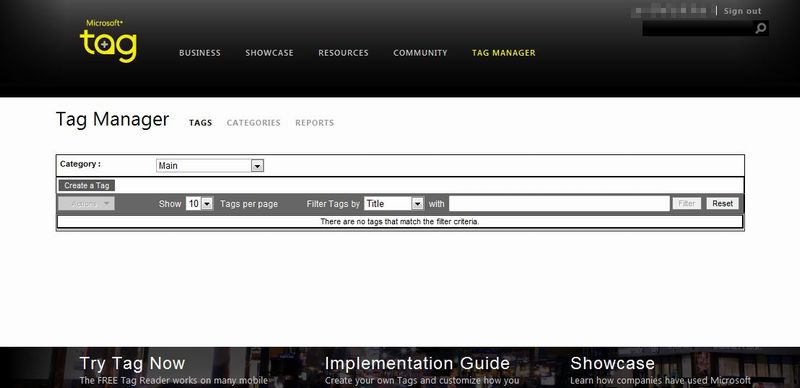Click the Reset button
The height and width of the screenshot is (388, 800).
[x=722, y=204]
